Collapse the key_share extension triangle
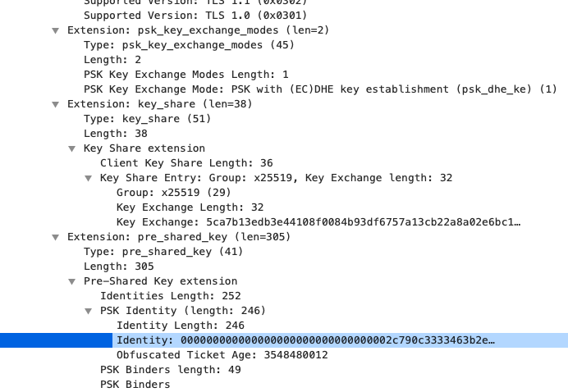The height and width of the screenshot is (392, 568). pyautogui.click(x=56, y=105)
